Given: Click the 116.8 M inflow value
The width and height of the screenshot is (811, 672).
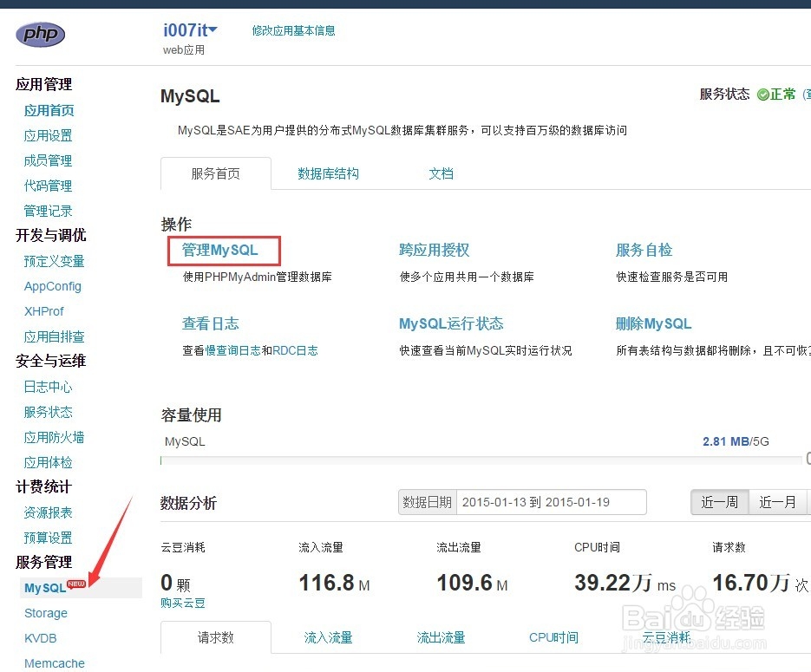Looking at the screenshot, I should pyautogui.click(x=334, y=583).
